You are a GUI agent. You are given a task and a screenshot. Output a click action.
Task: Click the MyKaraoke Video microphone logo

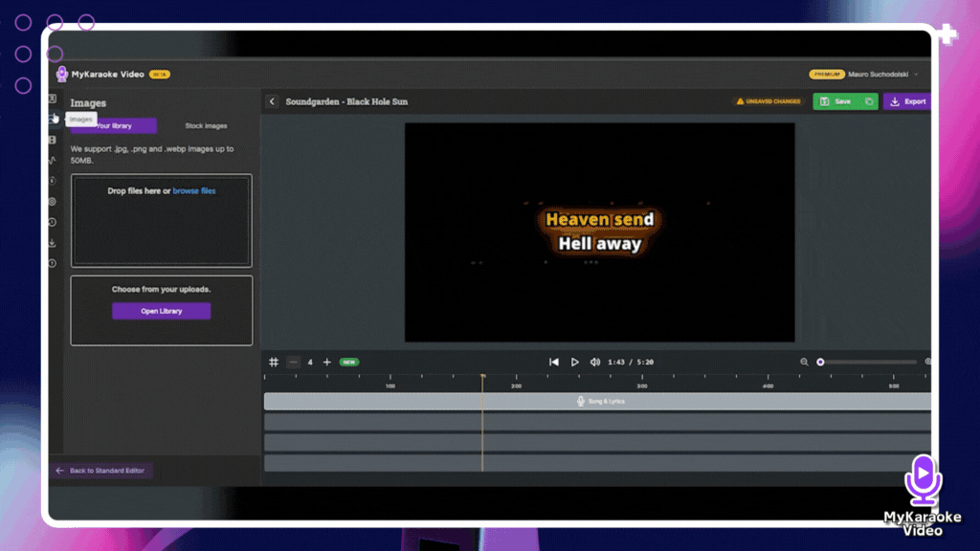pos(61,75)
